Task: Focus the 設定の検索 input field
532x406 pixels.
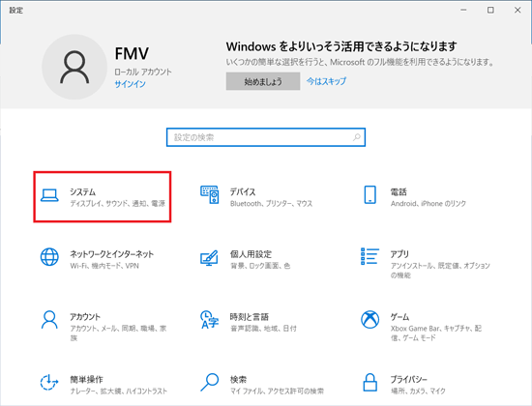Action: [x=266, y=137]
